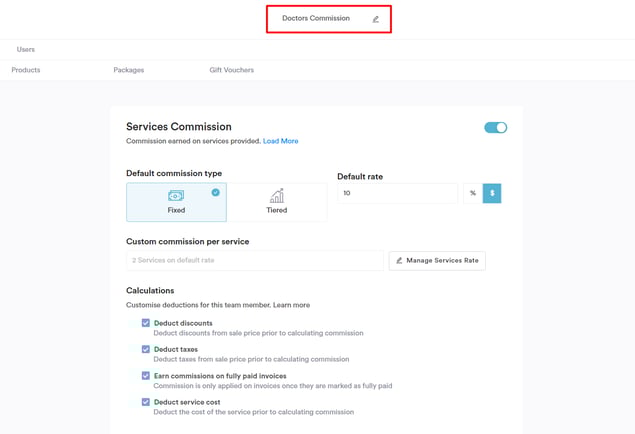Click the Custom commission per service field
The width and height of the screenshot is (635, 434).
point(255,260)
